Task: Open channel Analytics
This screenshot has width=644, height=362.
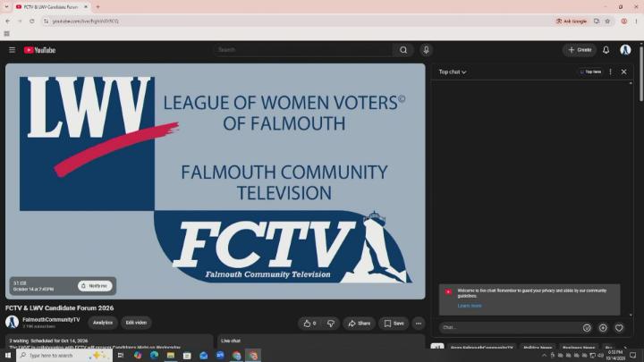Action: (103, 323)
